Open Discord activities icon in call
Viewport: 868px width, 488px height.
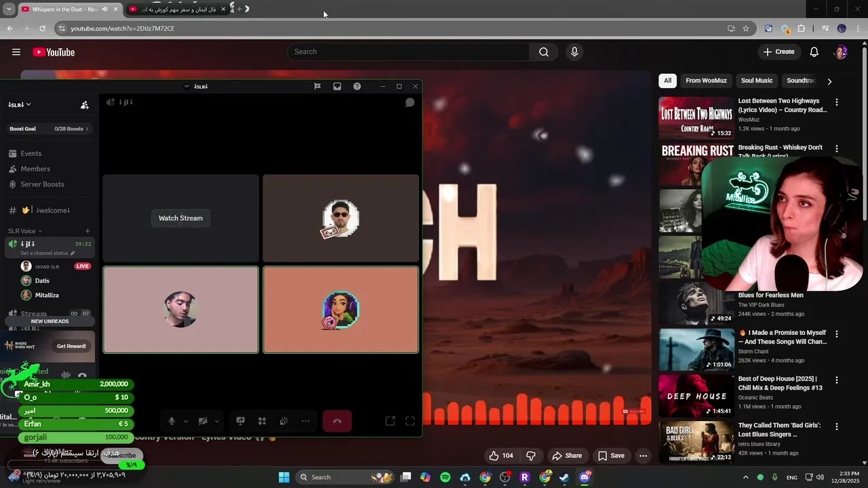click(x=262, y=421)
